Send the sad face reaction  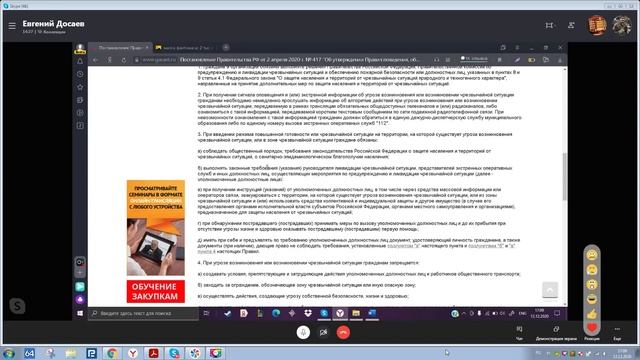point(592,269)
